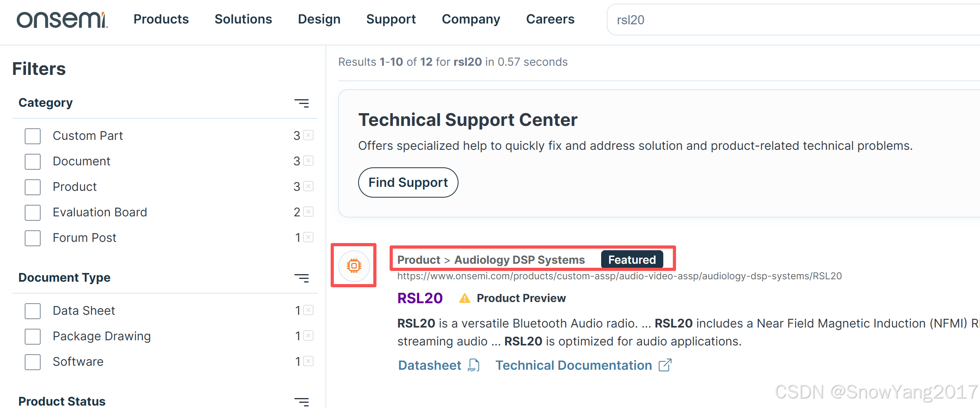Image resolution: width=980 pixels, height=408 pixels.
Task: Click the exclude icon for Data Sheet
Action: [308, 310]
